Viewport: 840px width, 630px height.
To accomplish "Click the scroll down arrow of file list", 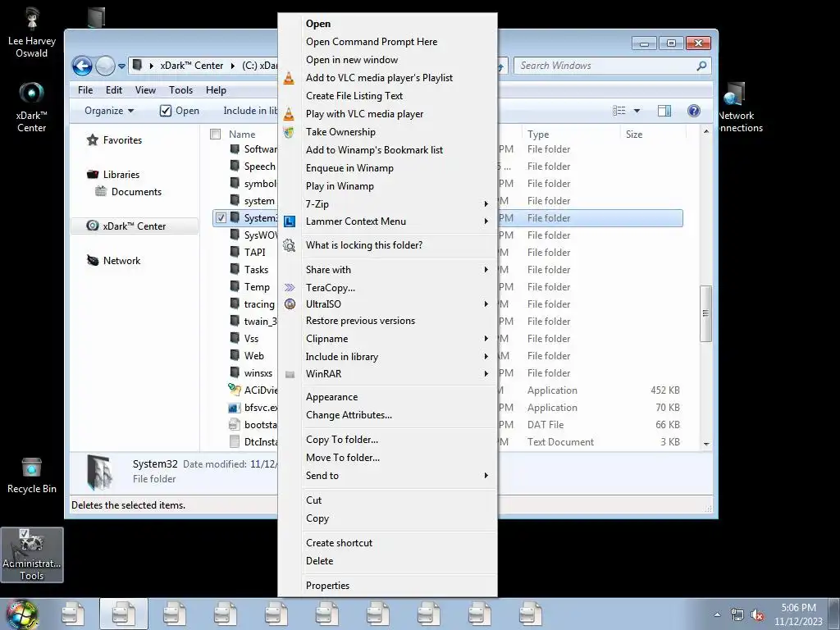I will pyautogui.click(x=706, y=444).
